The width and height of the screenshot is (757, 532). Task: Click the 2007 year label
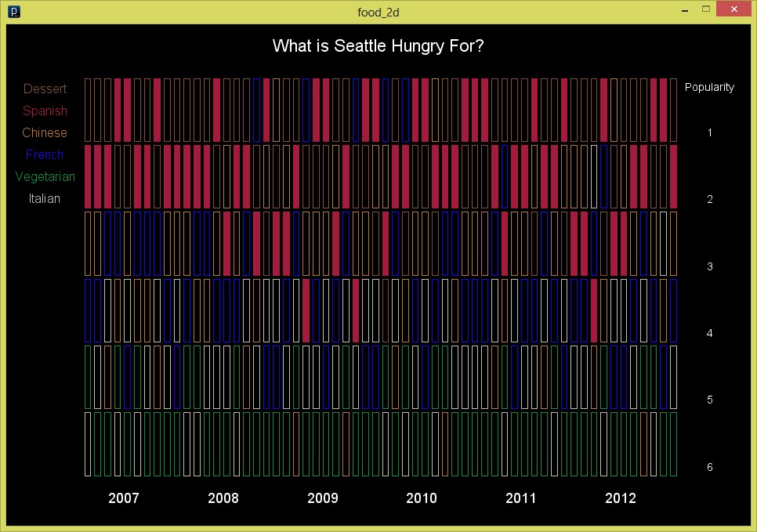124,498
